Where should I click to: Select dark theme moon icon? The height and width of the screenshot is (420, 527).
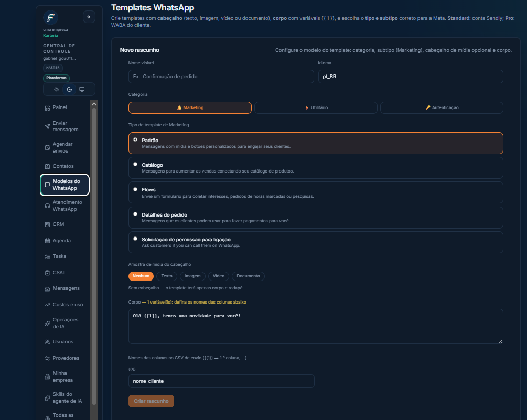coord(69,89)
